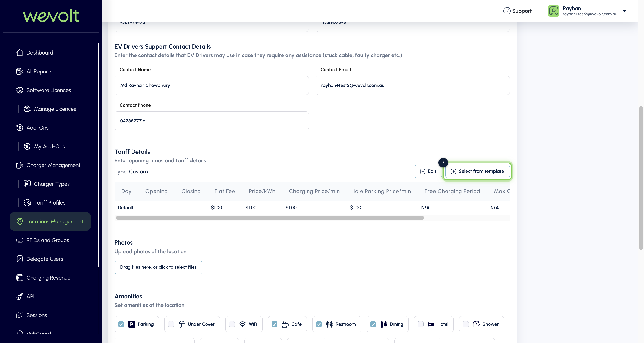Uncheck the Parking amenity checkbox
This screenshot has width=644, height=343.
121,324
